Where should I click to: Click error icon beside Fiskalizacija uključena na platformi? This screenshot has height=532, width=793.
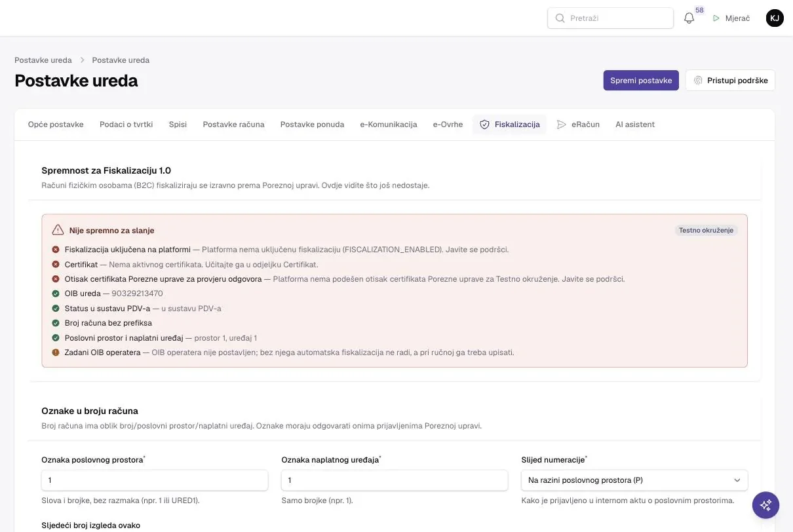pos(56,250)
